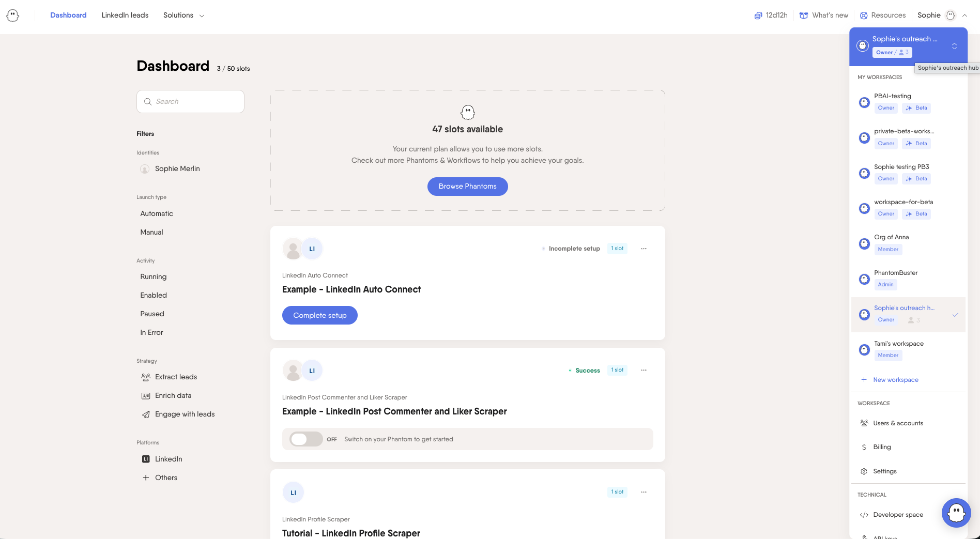Image resolution: width=980 pixels, height=539 pixels.
Task: Expand the workspace switcher arrows
Action: [x=954, y=46]
